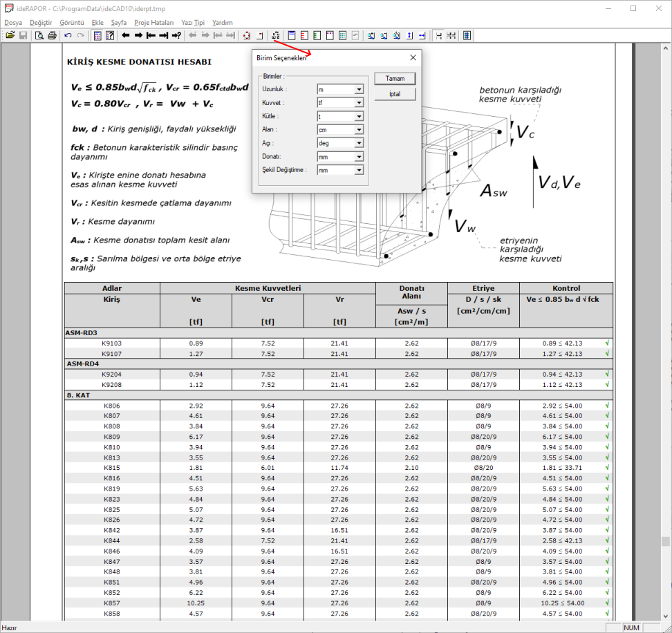Click the 8. KAT group row label

click(78, 395)
